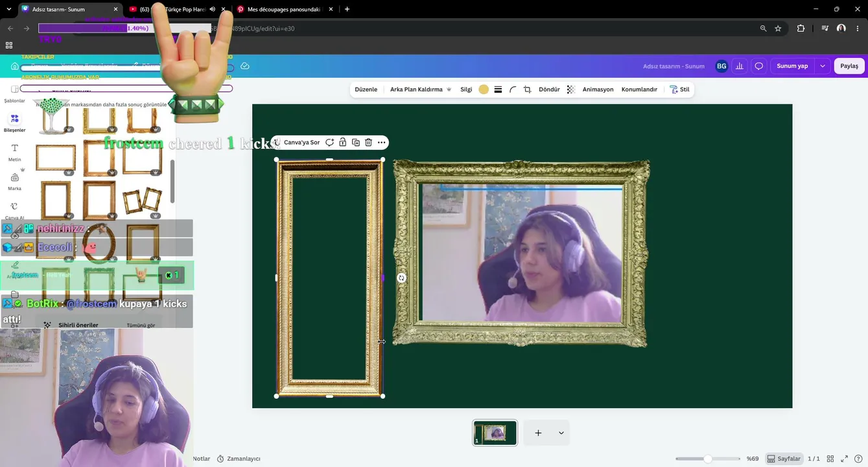Select the double tilted frames thumbnail
The image size is (868, 467).
[143, 201]
